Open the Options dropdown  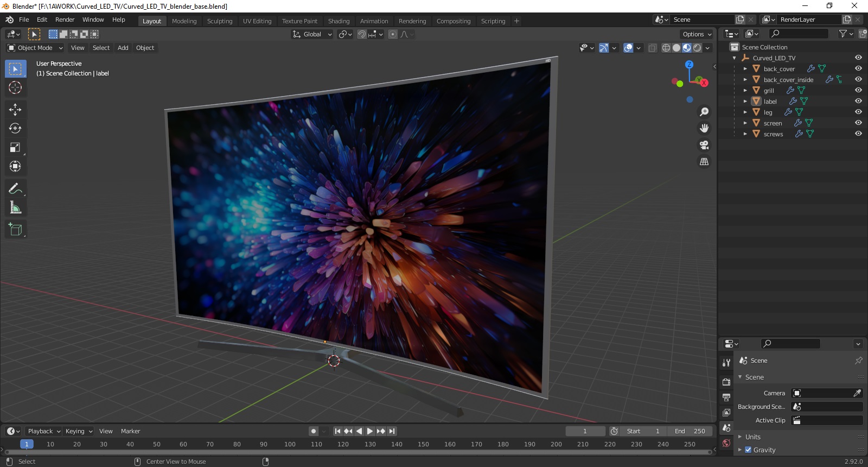pyautogui.click(x=697, y=34)
